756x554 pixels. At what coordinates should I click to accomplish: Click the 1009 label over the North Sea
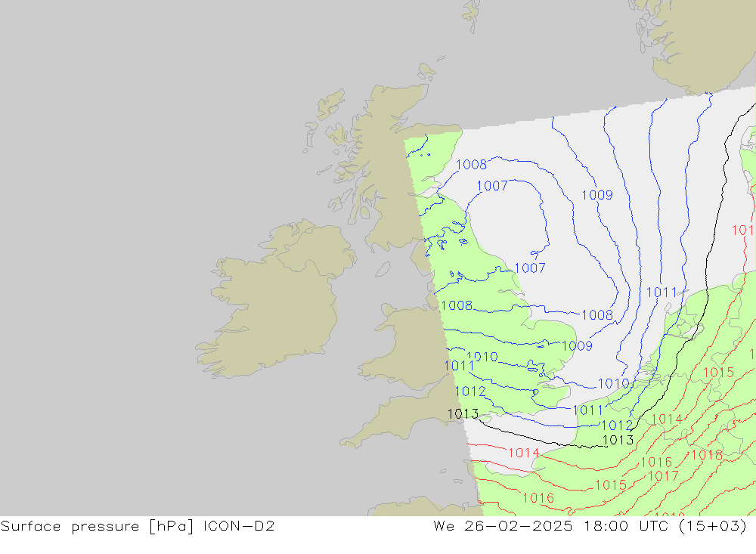[597, 195]
